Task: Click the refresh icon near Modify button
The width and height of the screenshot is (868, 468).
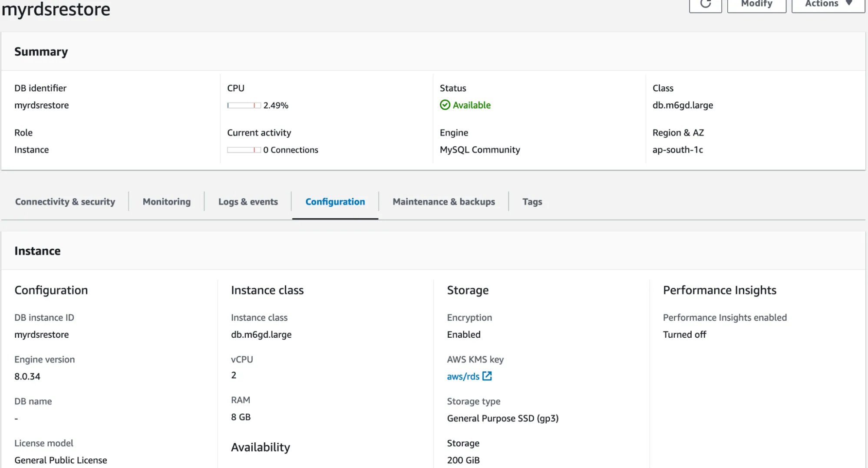Action: [705, 4]
